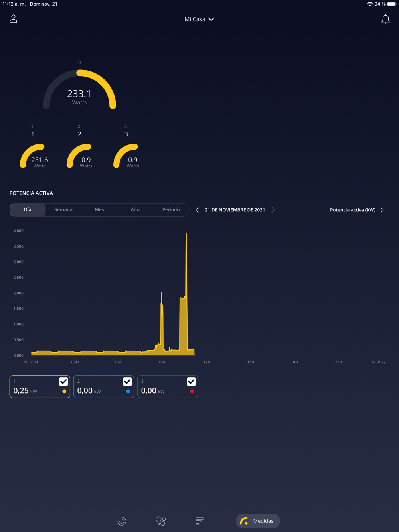Click the 0,25 kW value on channel 1 card
The width and height of the screenshot is (399, 532).
pos(25,391)
